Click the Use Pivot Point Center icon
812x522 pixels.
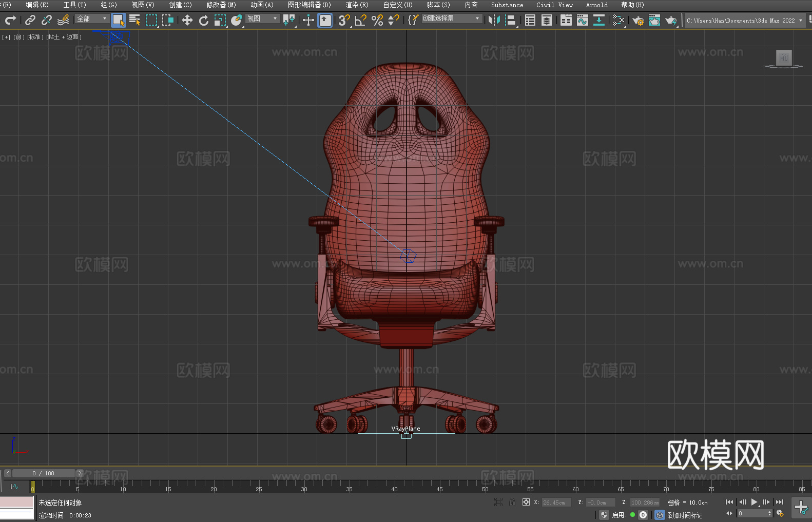click(289, 20)
